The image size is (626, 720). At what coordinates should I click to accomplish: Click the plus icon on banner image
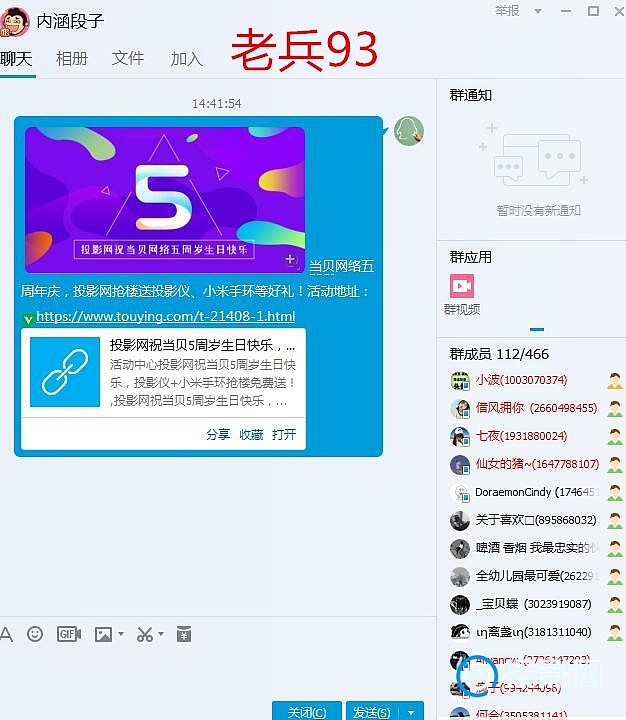click(x=291, y=260)
